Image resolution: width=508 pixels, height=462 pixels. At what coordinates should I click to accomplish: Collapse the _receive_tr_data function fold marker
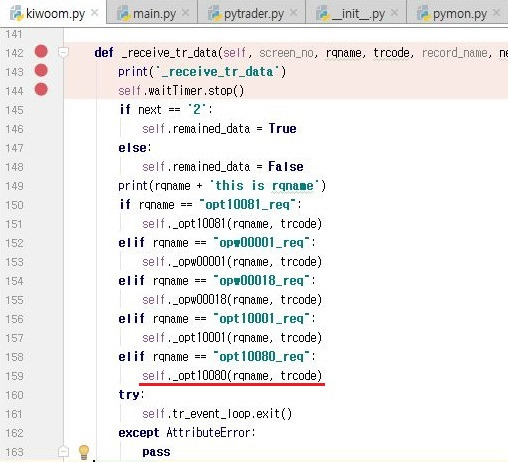pos(63,52)
